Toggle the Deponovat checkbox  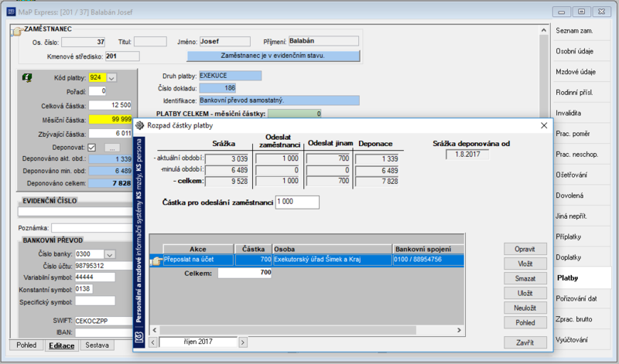pos(91,148)
